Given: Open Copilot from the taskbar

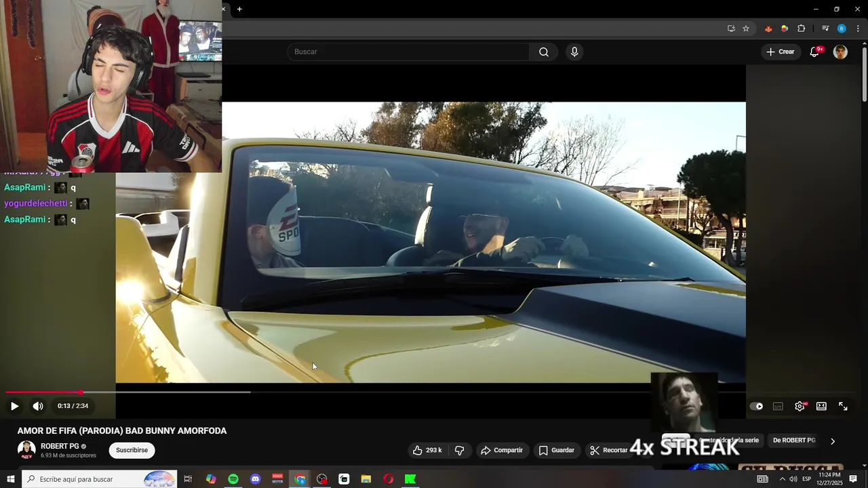Looking at the screenshot, I should pyautogui.click(x=211, y=479).
